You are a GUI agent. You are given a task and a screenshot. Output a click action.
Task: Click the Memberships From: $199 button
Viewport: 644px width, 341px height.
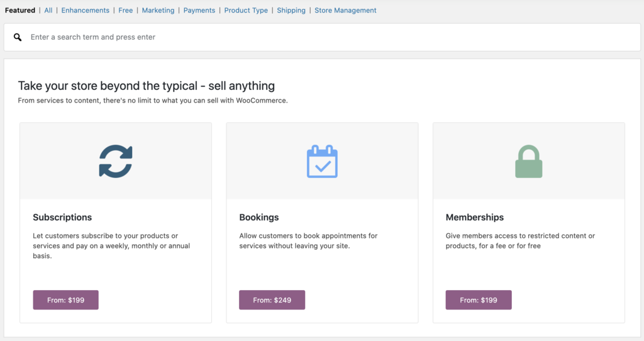point(479,300)
